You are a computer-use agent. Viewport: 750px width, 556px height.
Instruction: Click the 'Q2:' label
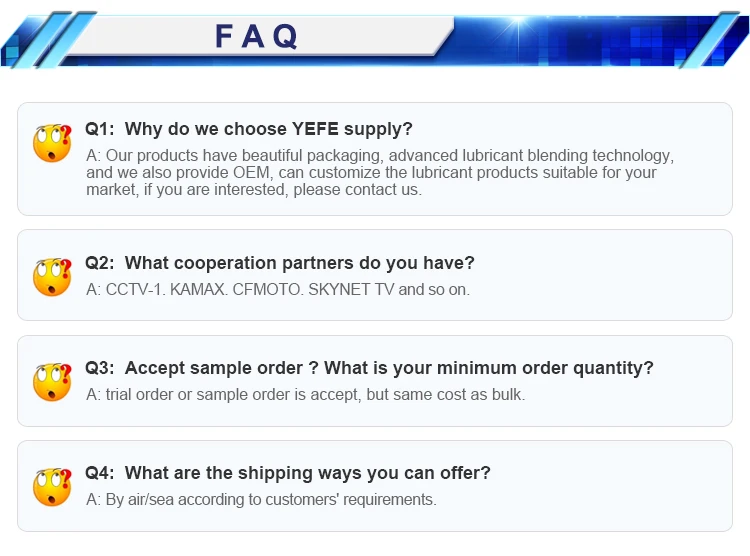point(100,263)
